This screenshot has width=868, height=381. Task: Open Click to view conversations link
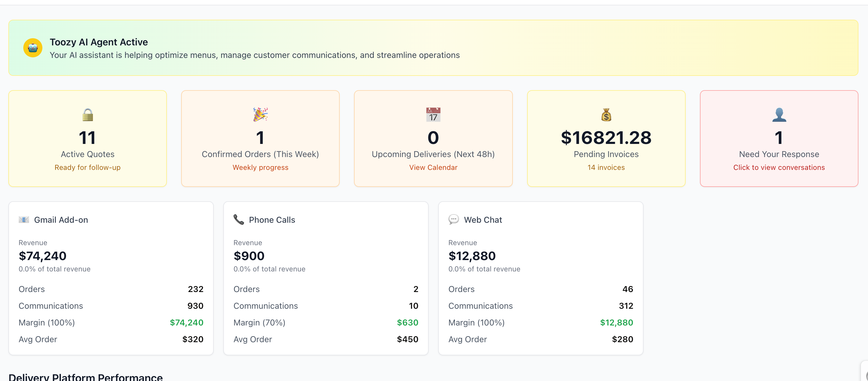(x=779, y=168)
